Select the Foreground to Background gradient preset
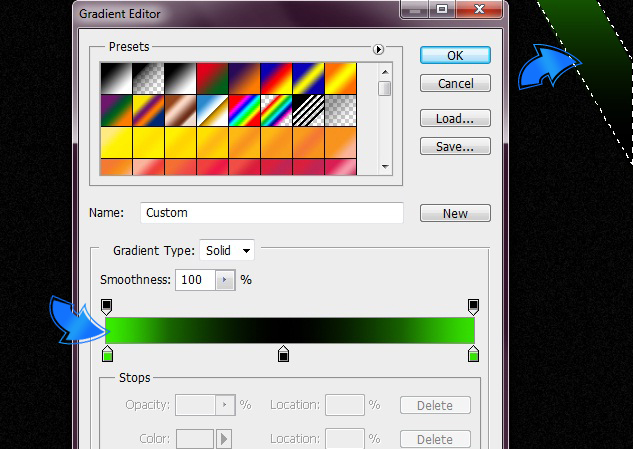633x449 pixels. click(x=116, y=78)
